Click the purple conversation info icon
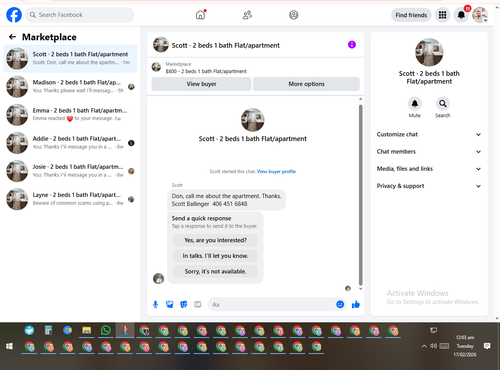 coord(352,45)
